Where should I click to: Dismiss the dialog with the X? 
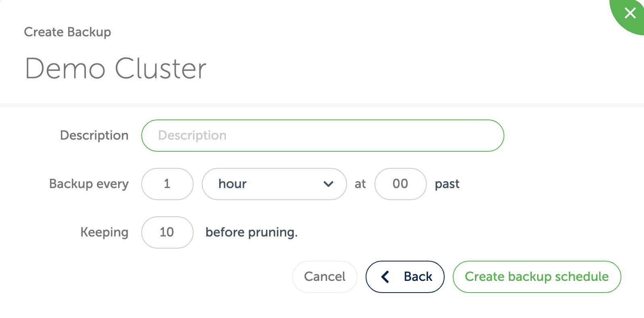tap(629, 13)
